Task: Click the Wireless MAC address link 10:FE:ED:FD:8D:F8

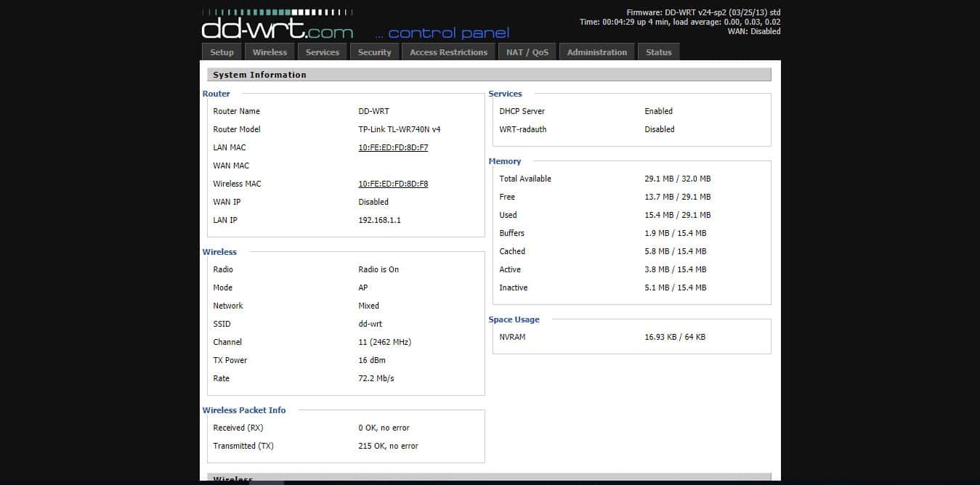Action: pos(393,184)
